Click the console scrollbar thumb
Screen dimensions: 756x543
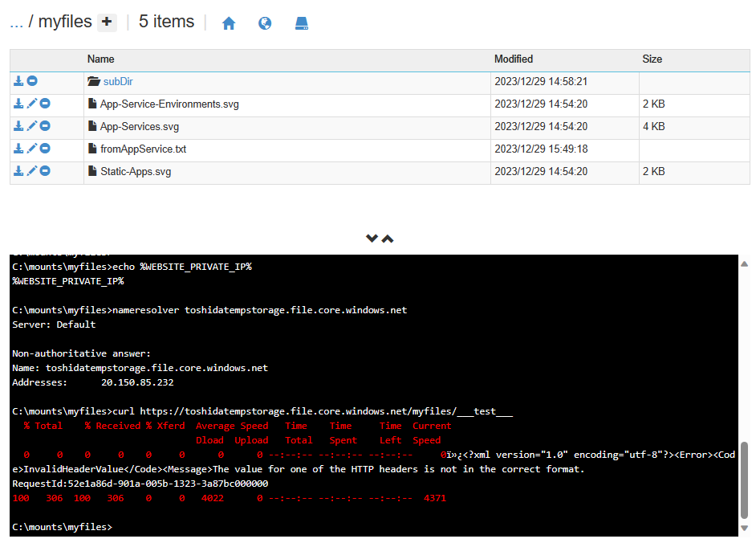745,480
